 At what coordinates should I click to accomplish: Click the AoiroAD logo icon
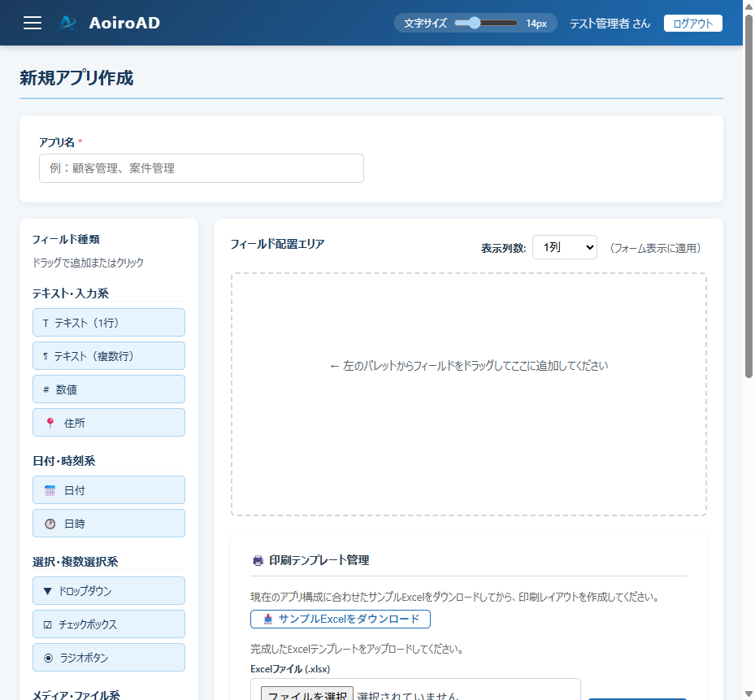click(x=67, y=24)
